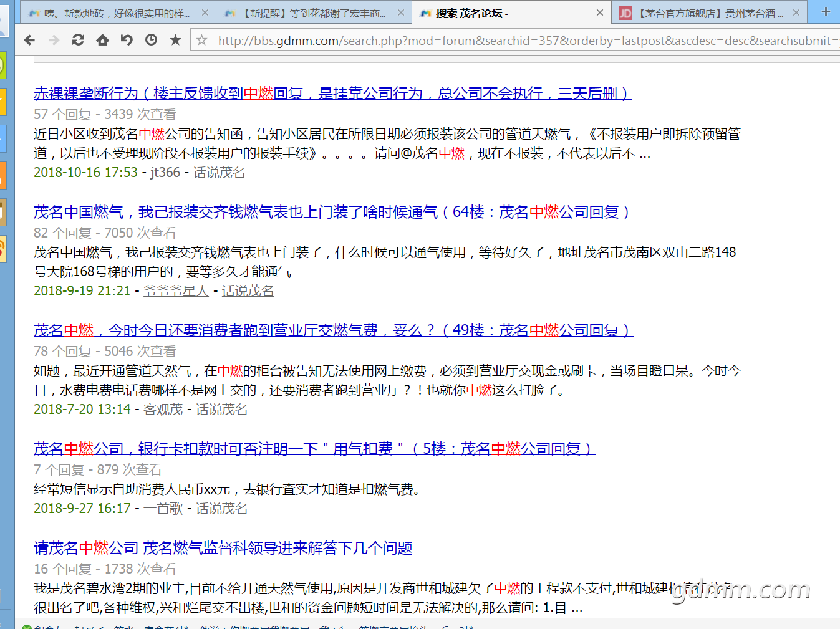Open a new tab with the plus button
The height and width of the screenshot is (629, 840).
tap(826, 12)
